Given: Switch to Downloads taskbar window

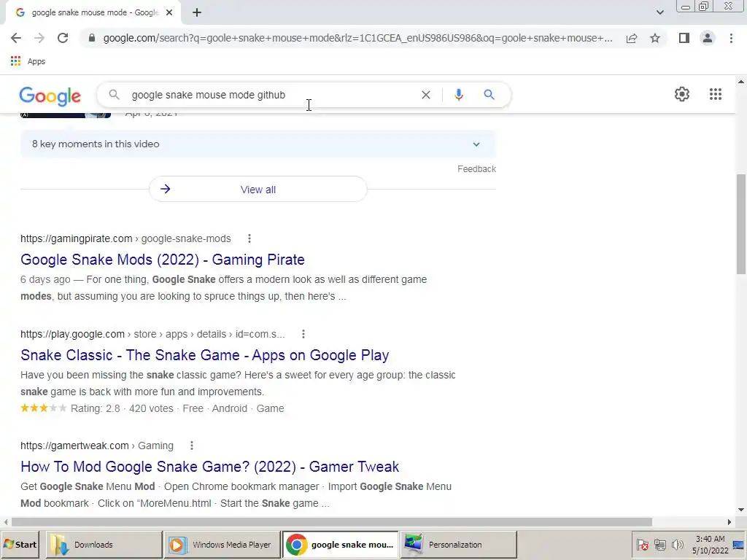Looking at the screenshot, I should pyautogui.click(x=104, y=544).
